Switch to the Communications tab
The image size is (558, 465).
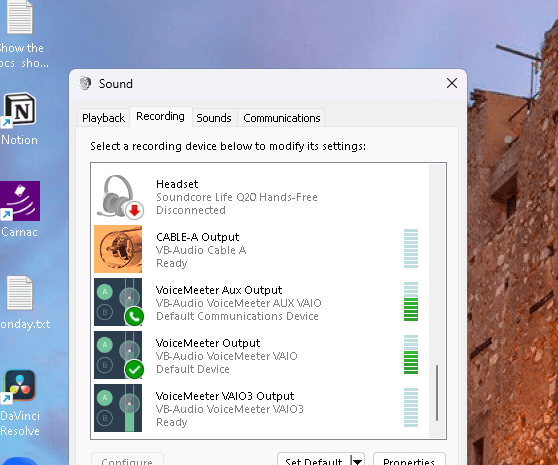click(x=281, y=118)
